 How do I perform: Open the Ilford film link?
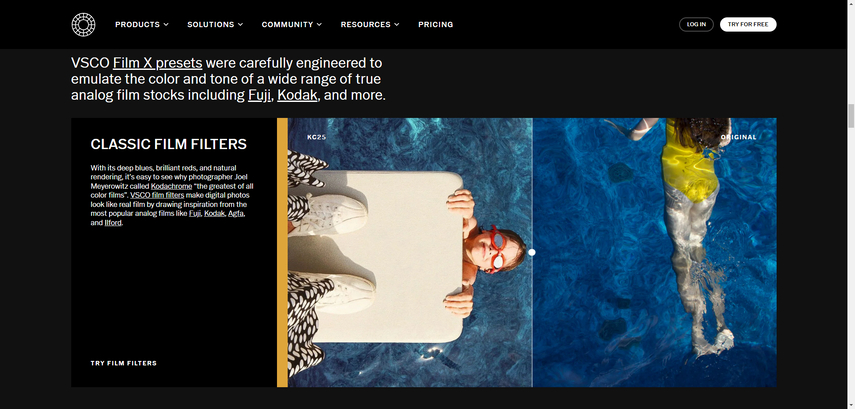pyautogui.click(x=113, y=223)
